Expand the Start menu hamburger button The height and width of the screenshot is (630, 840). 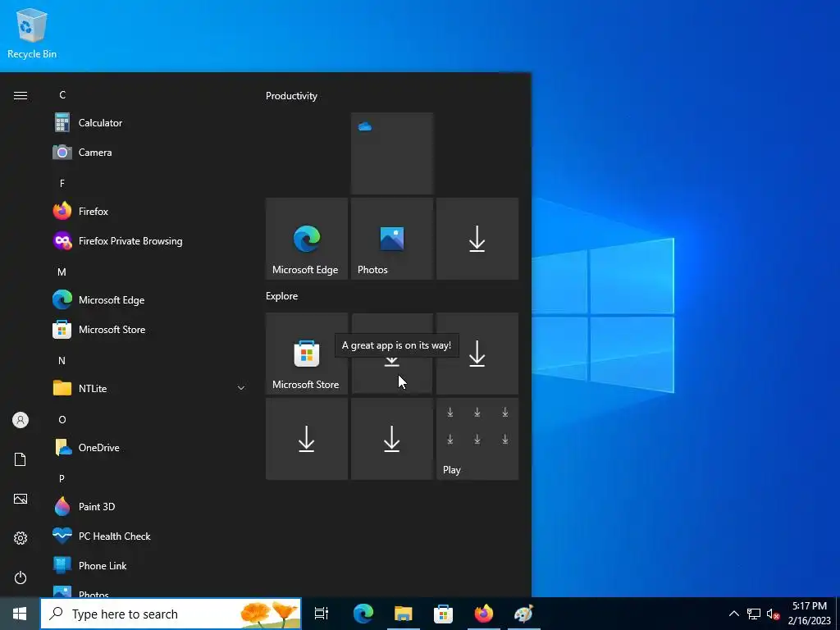coord(21,95)
